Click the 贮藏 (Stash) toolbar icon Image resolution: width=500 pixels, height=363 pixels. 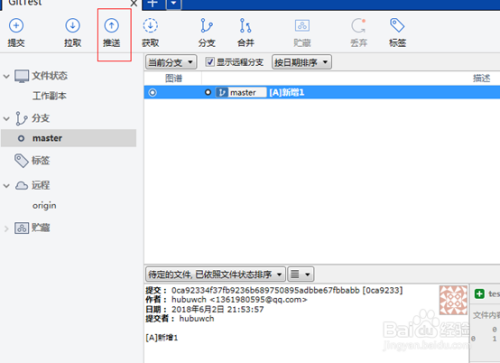click(x=302, y=26)
